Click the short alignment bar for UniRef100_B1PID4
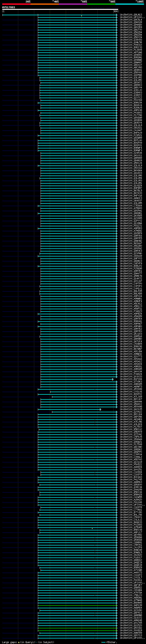146x644 pixels. pos(77,379)
